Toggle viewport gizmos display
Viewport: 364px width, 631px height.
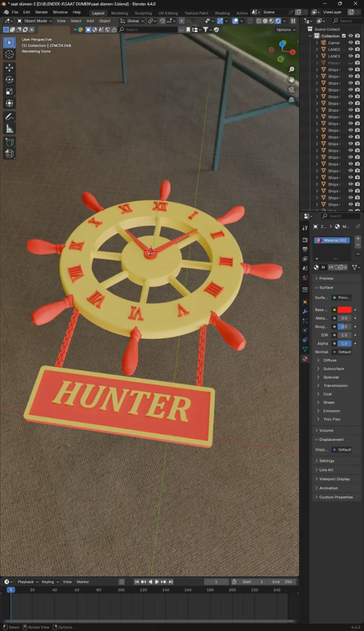pyautogui.click(x=220, y=21)
